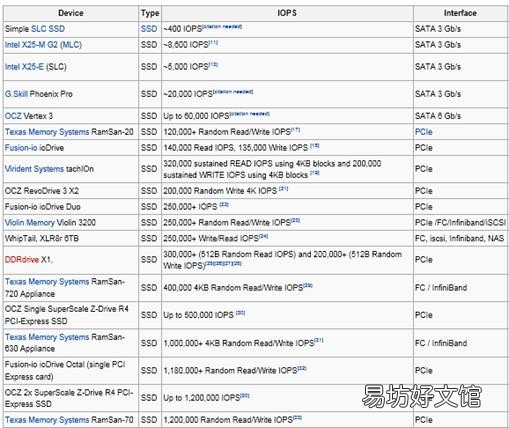Viewport: 509px width, 428px height.
Task: Open the OCZ link beside Vertex 3
Action: (13, 116)
